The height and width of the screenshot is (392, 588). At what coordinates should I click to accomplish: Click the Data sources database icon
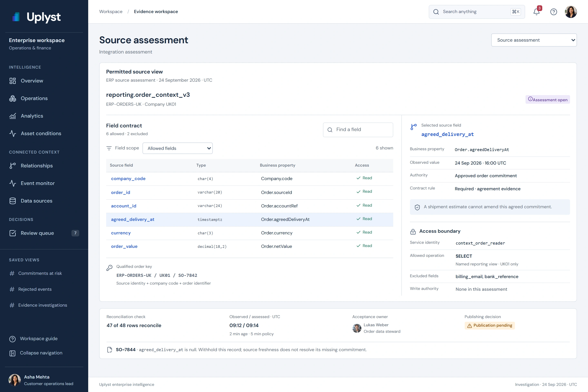(x=12, y=201)
